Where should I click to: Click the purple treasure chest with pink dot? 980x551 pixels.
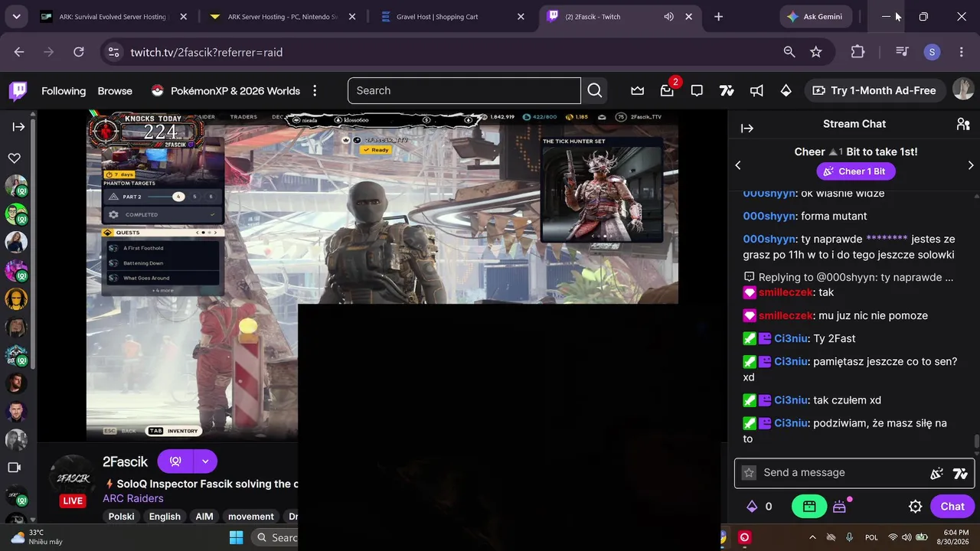(x=840, y=506)
